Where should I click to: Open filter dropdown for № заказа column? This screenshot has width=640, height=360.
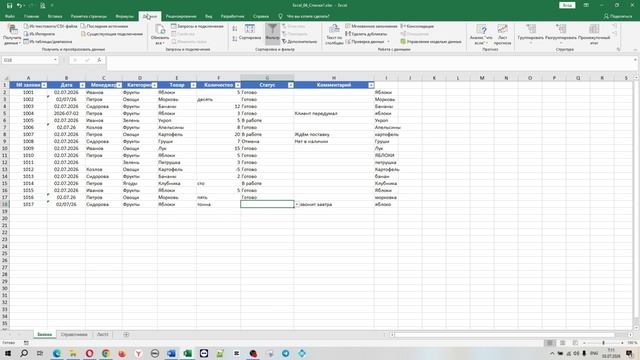[x=44, y=85]
